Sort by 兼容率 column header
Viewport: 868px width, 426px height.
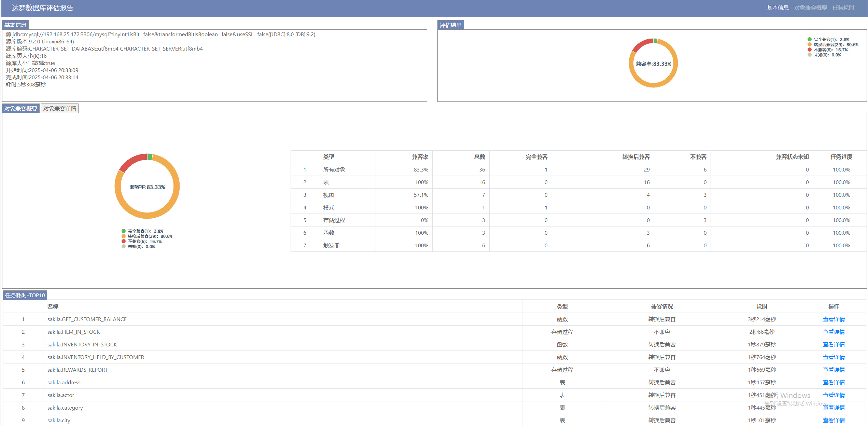click(x=420, y=157)
